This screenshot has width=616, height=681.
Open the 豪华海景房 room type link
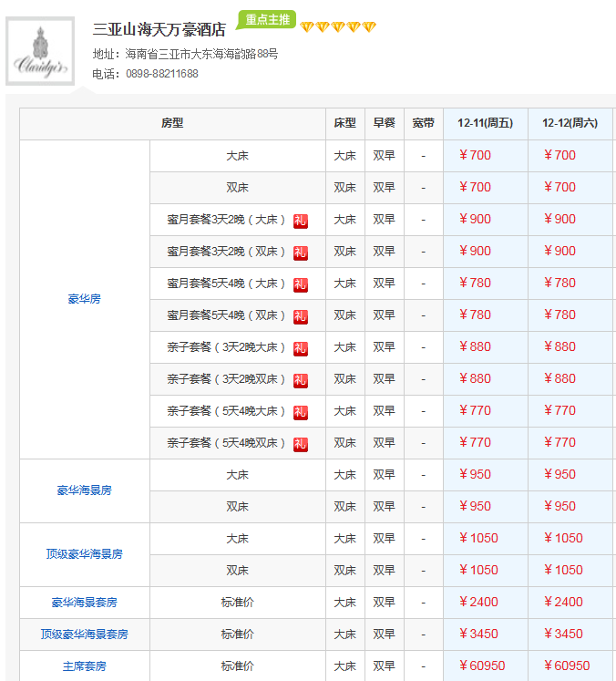84,490
